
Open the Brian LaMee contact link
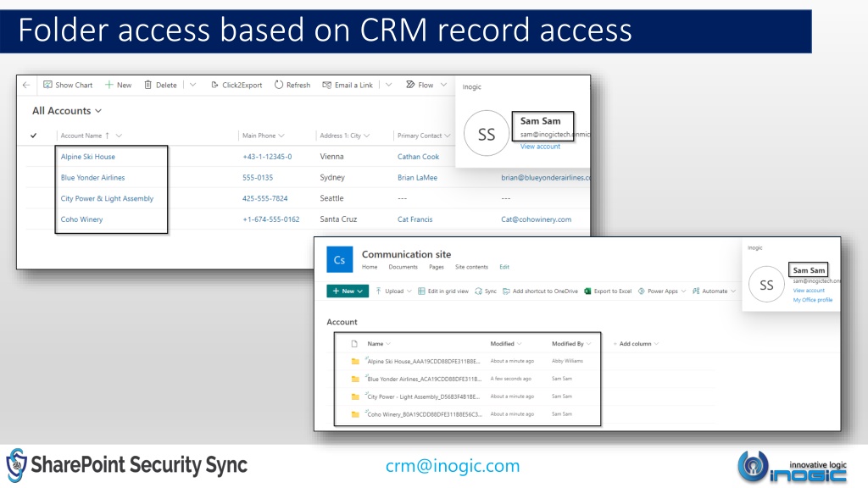[417, 178]
